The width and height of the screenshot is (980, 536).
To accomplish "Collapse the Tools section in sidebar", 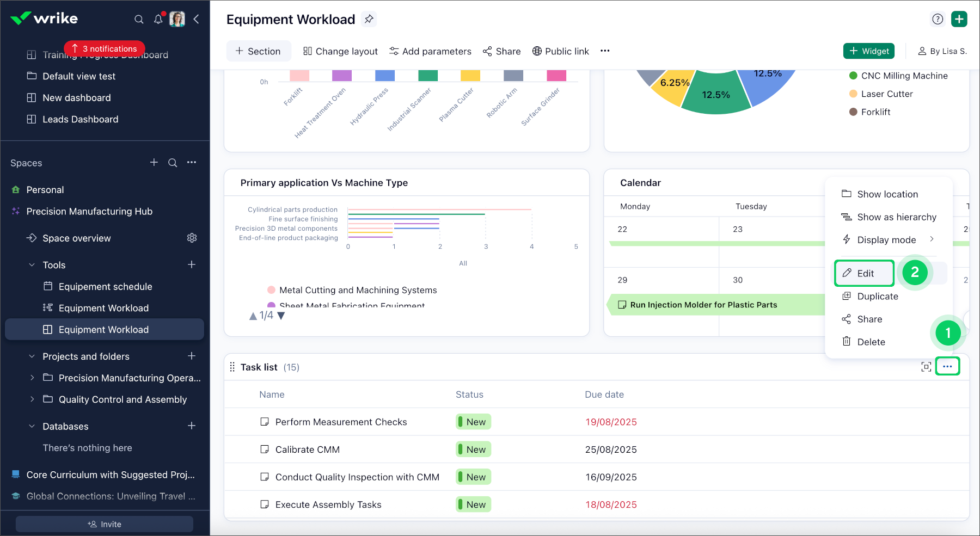I will pos(32,265).
